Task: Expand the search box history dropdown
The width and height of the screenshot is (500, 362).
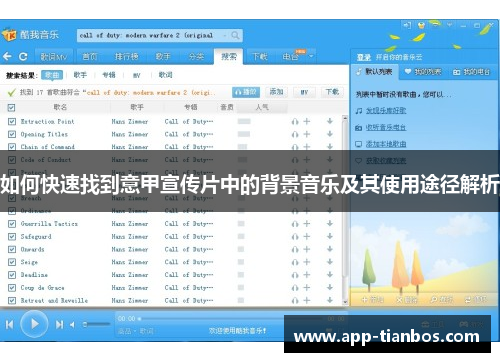Action: pyautogui.click(x=225, y=35)
